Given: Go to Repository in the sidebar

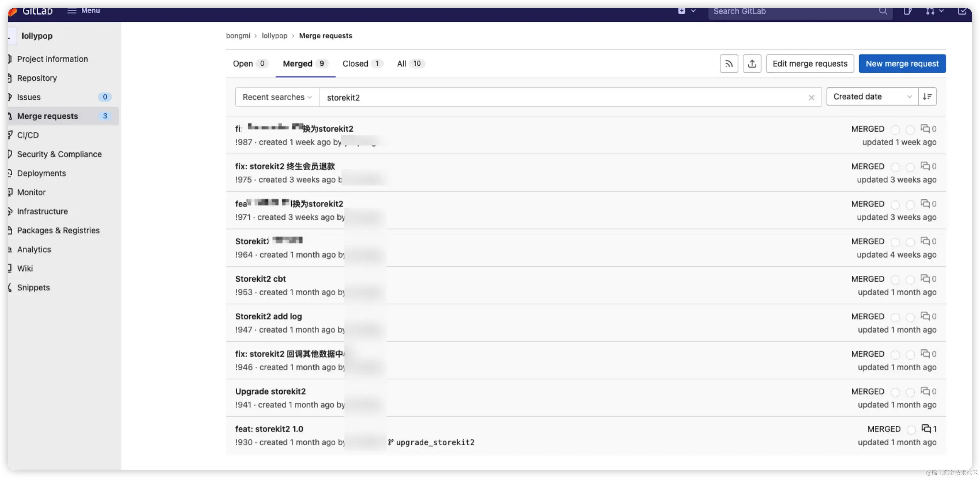Looking at the screenshot, I should pos(37,78).
